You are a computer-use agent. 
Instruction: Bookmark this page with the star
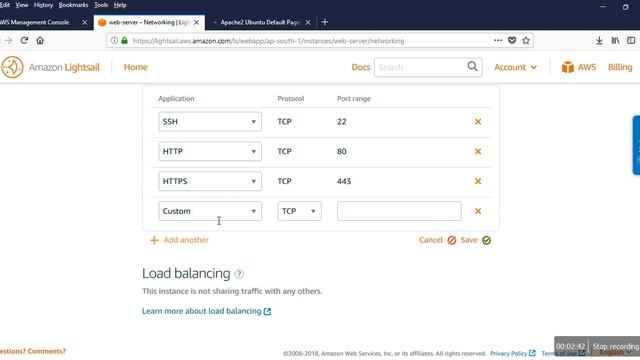click(526, 40)
